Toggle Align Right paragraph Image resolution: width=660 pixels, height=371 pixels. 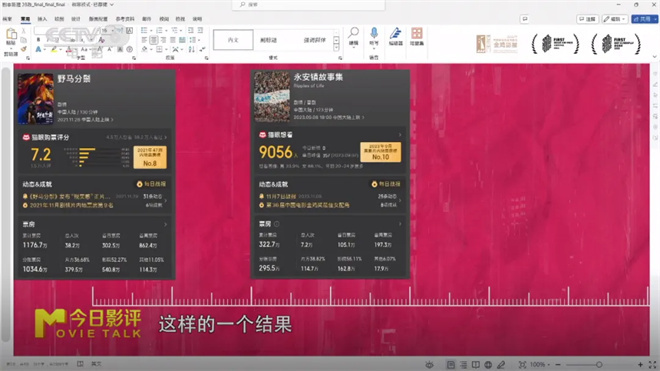(x=163, y=40)
